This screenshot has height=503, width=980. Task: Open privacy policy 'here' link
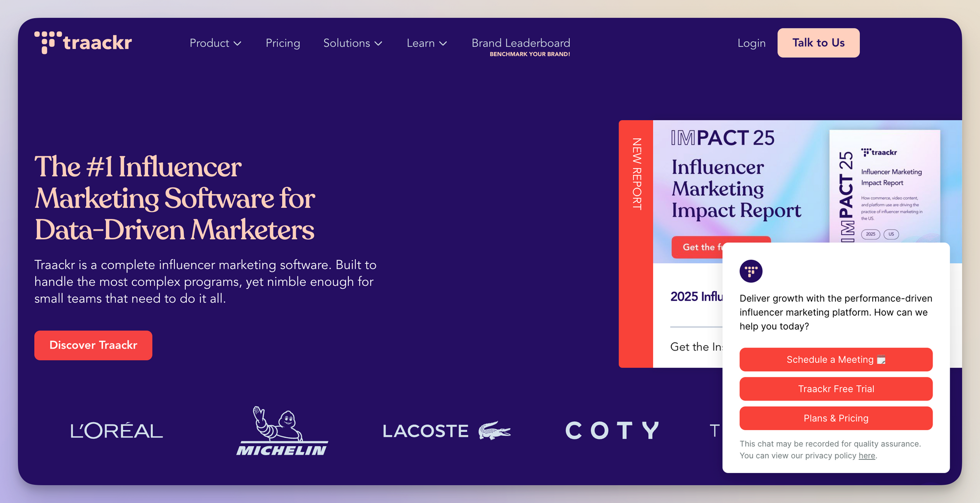867,455
